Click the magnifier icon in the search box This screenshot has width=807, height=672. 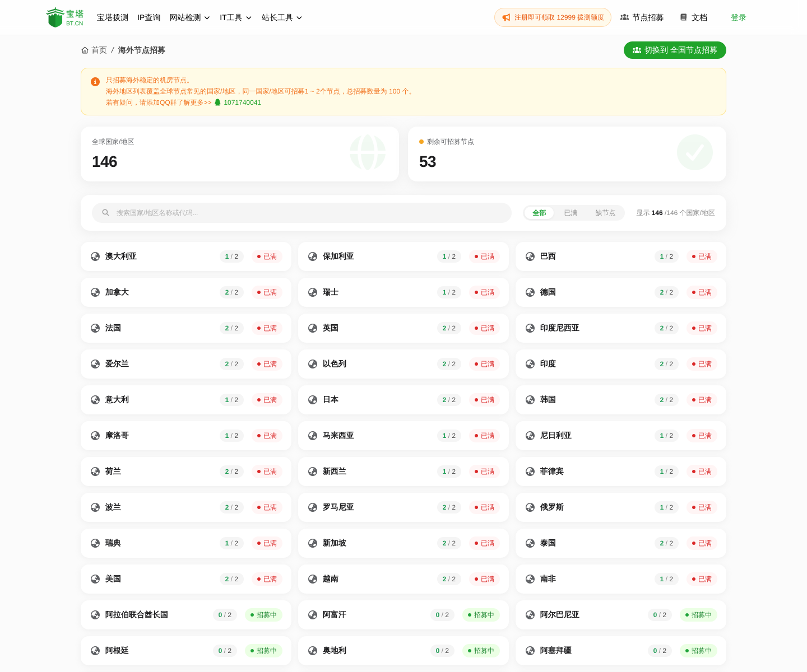(x=105, y=213)
